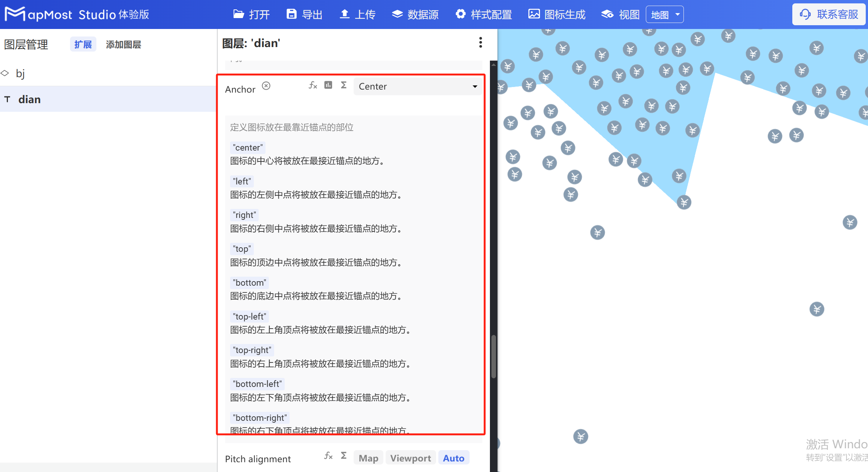
Task: Set Pitch alignment to Viewport
Action: pos(410,458)
